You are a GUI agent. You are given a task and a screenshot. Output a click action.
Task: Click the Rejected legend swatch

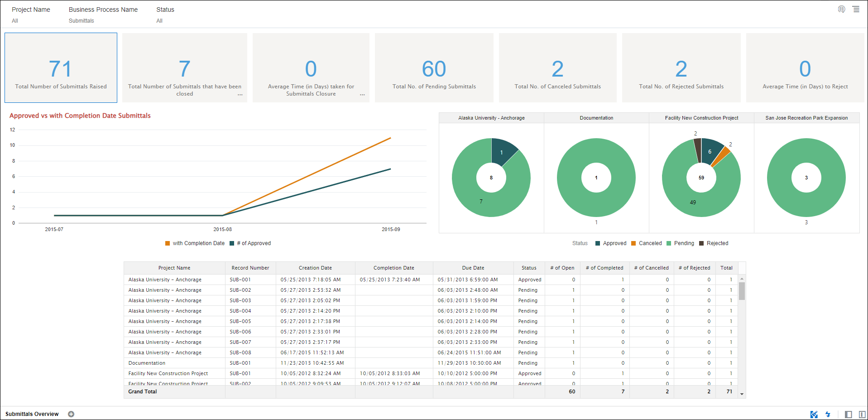[x=701, y=243]
